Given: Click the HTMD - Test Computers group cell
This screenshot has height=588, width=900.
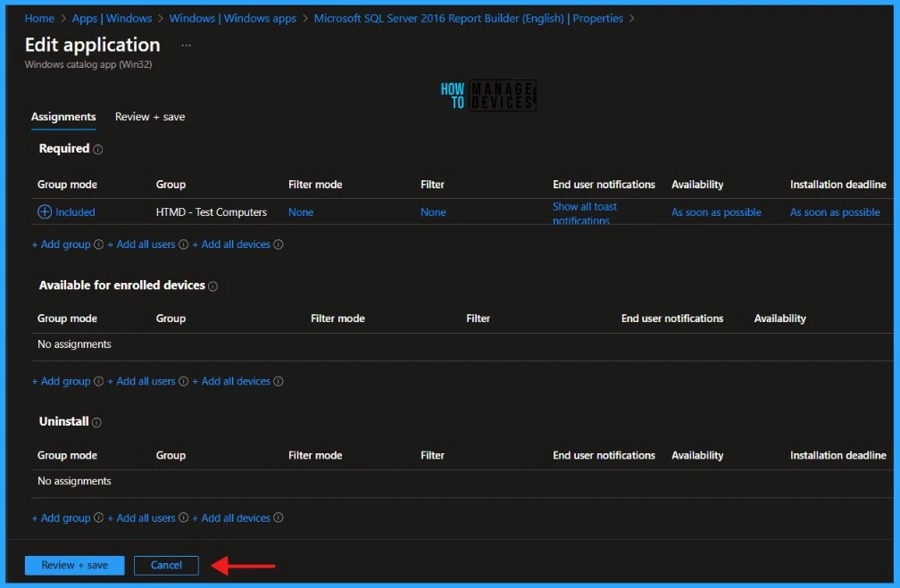Looking at the screenshot, I should pyautogui.click(x=212, y=212).
